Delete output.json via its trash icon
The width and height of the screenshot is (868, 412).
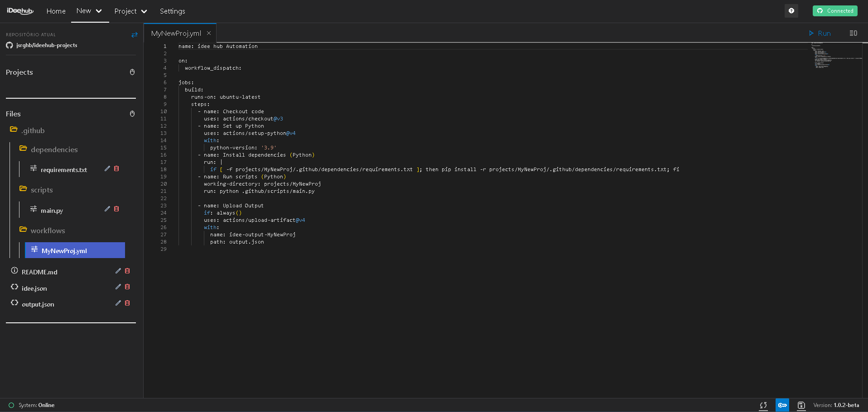click(127, 303)
